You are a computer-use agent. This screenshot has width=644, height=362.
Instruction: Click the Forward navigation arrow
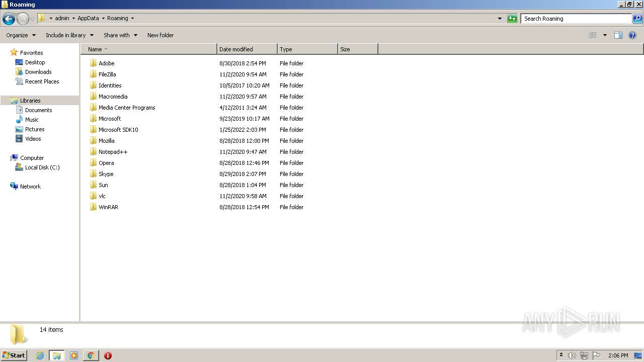[23, 19]
